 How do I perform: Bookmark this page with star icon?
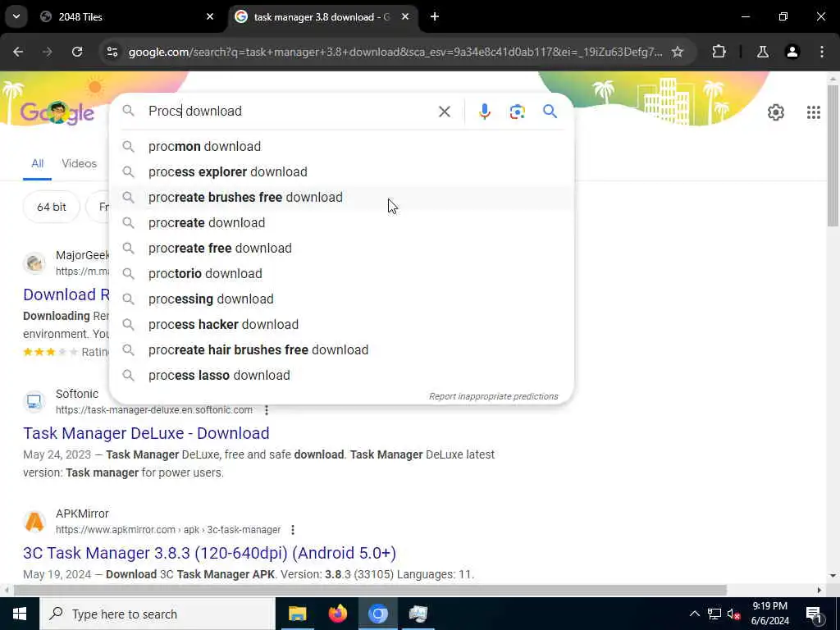[x=678, y=52]
